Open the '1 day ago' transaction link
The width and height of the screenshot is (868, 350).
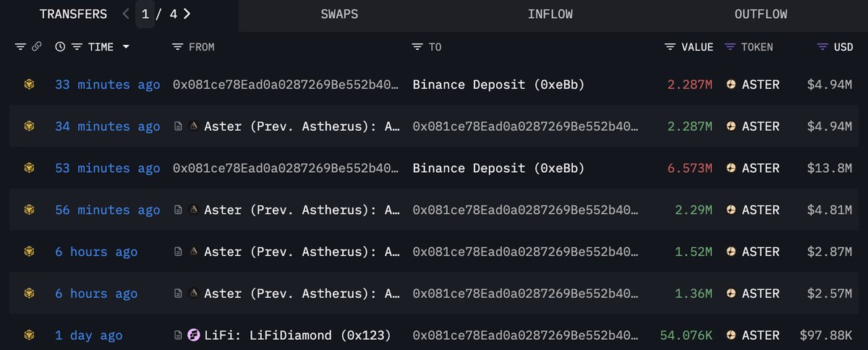click(89, 336)
